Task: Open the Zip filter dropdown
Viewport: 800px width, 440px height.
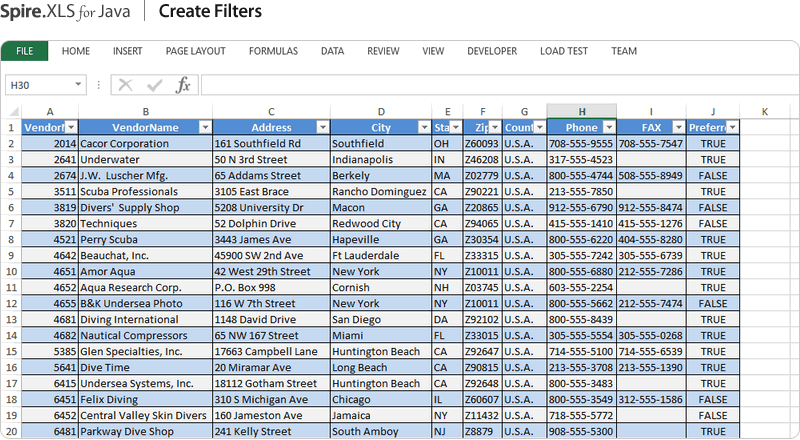Action: pos(494,127)
